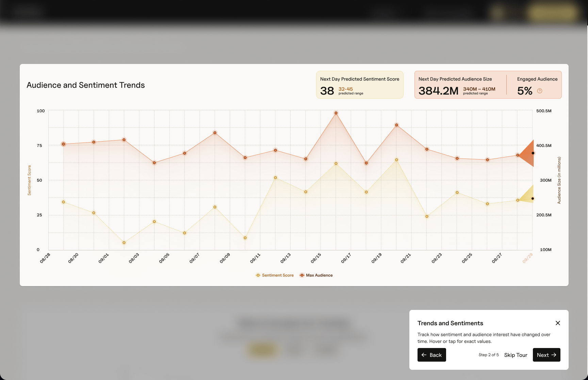Screen dimensions: 588x380
Task: Click the predicted Sentiment Score point at 09/29
Action: point(533,199)
